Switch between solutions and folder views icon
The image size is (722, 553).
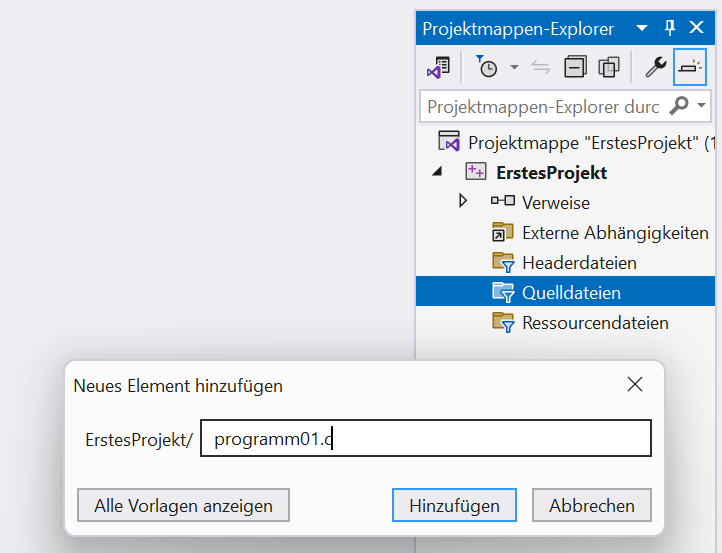(x=438, y=68)
